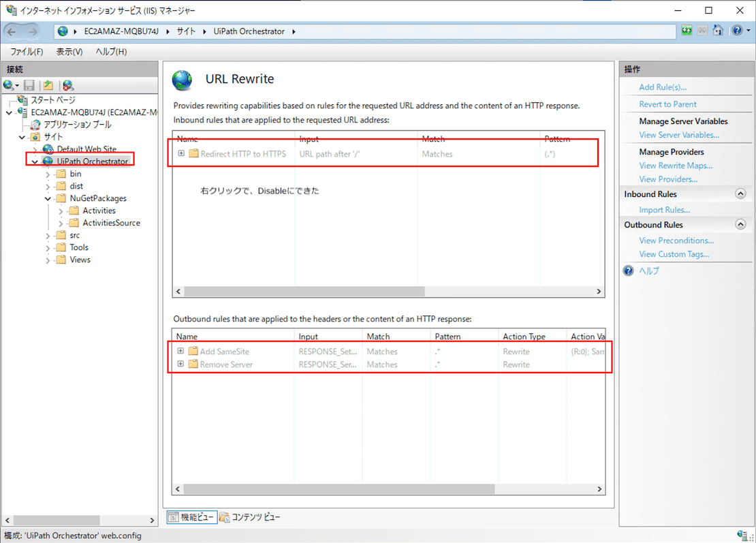Collapse the サイト tree node
Image resolution: width=756 pixels, height=543 pixels.
(x=22, y=138)
